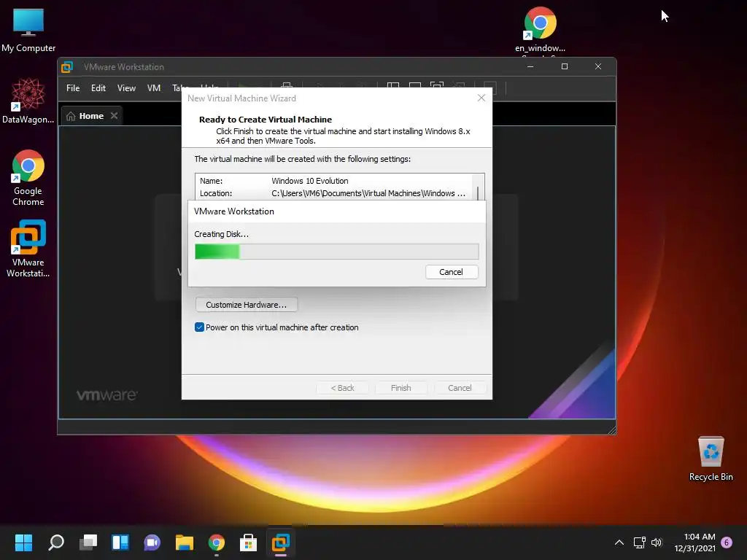The height and width of the screenshot is (560, 747).
Task: Click the Customize Hardware button
Action: tap(247, 305)
